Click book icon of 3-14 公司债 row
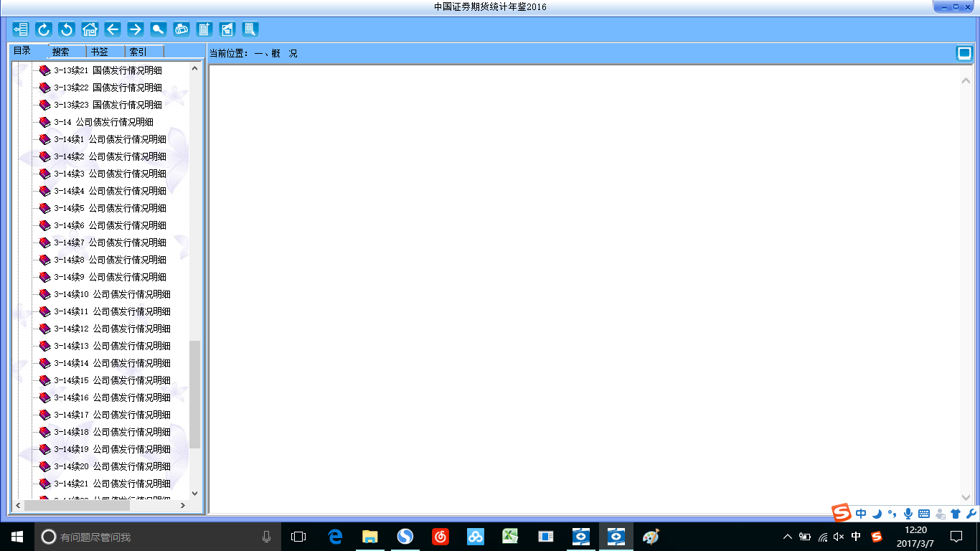Viewport: 980px width, 551px height. [44, 122]
